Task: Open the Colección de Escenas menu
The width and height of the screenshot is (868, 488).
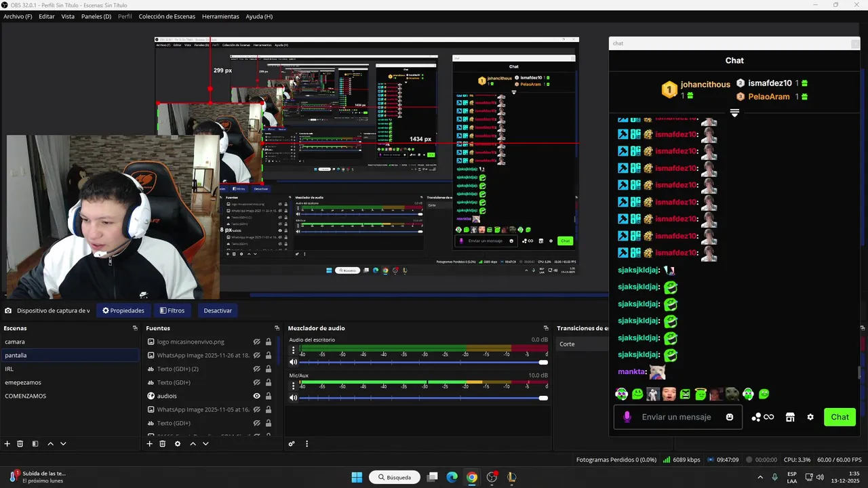Action: tap(167, 16)
